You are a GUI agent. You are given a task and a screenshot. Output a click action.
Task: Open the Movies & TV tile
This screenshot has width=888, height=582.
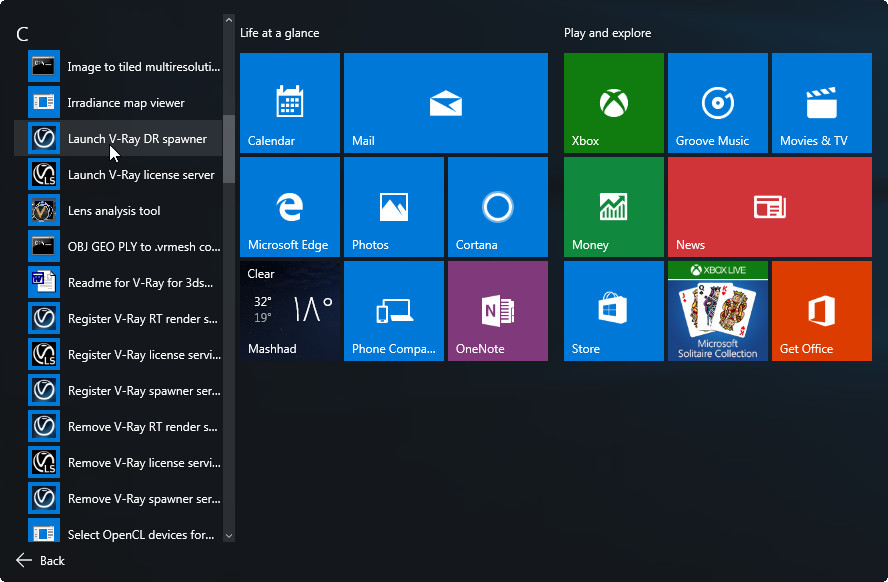(x=822, y=103)
